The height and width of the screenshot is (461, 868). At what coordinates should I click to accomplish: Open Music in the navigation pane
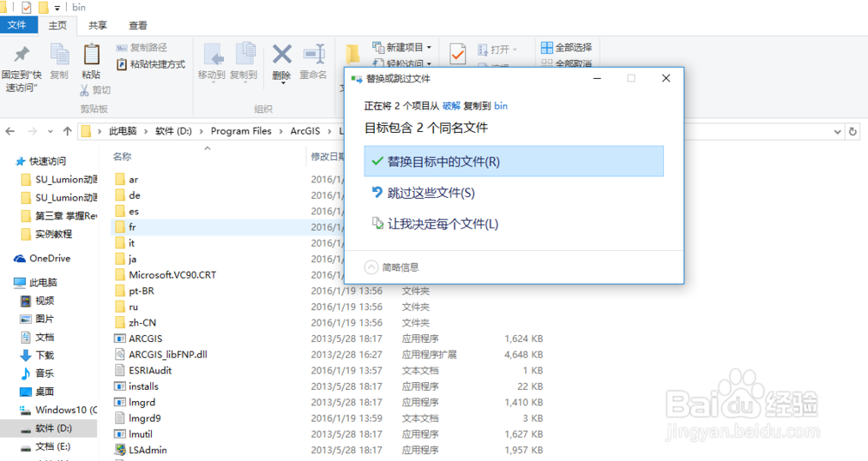tap(37, 373)
